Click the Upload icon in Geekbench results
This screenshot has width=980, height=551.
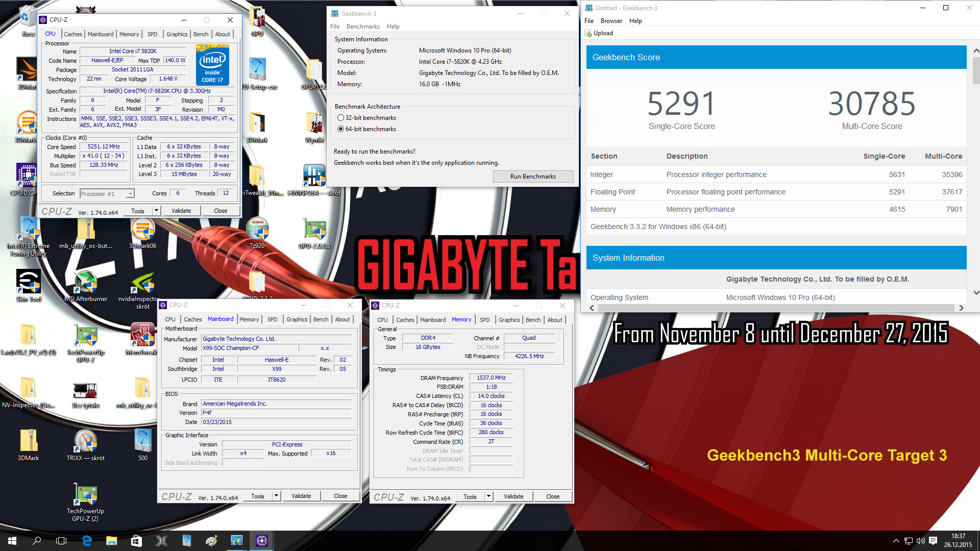tap(588, 33)
